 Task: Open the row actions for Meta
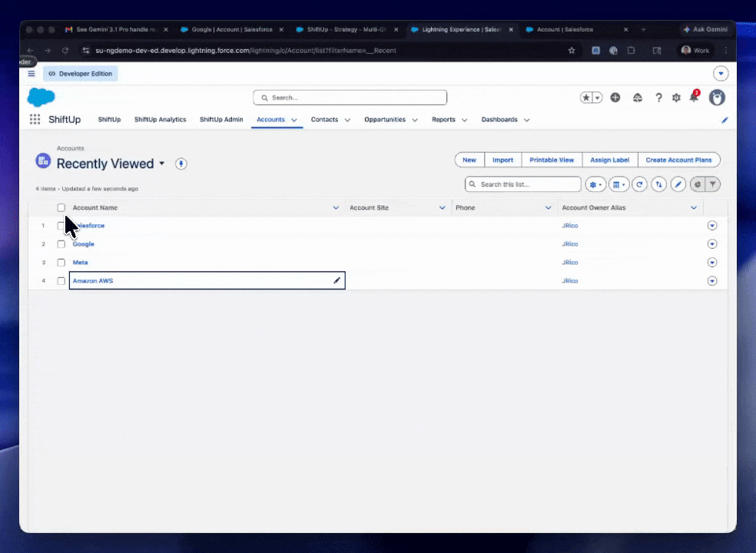click(x=712, y=262)
